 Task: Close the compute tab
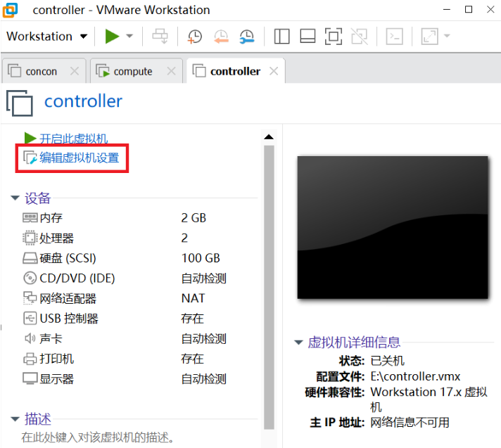tap(172, 71)
